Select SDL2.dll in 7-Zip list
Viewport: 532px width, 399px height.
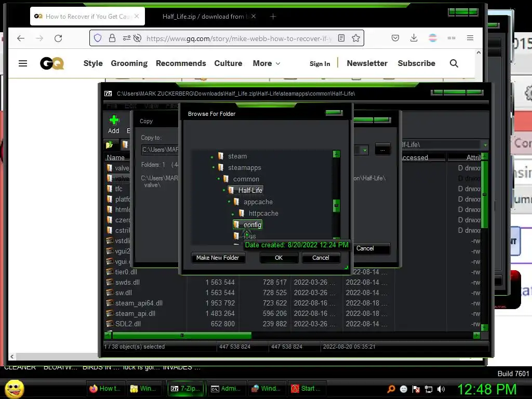(x=128, y=324)
